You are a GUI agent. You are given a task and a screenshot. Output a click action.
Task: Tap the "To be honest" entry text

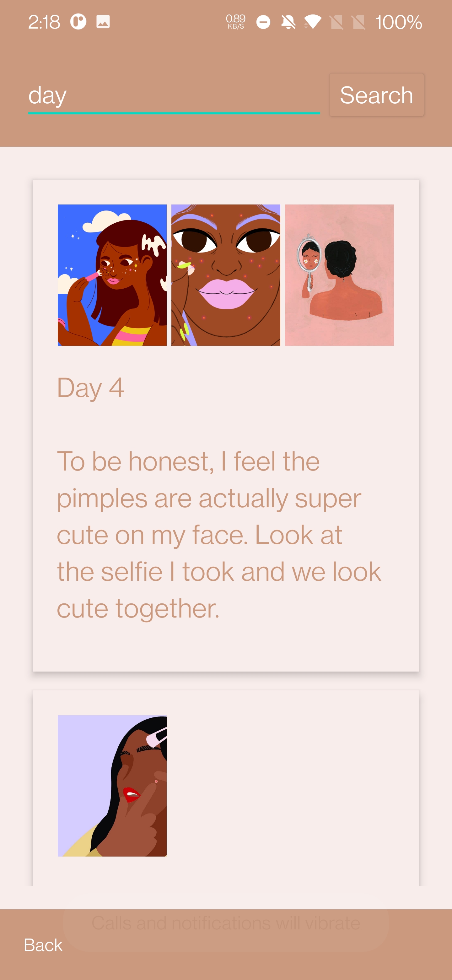(x=218, y=535)
